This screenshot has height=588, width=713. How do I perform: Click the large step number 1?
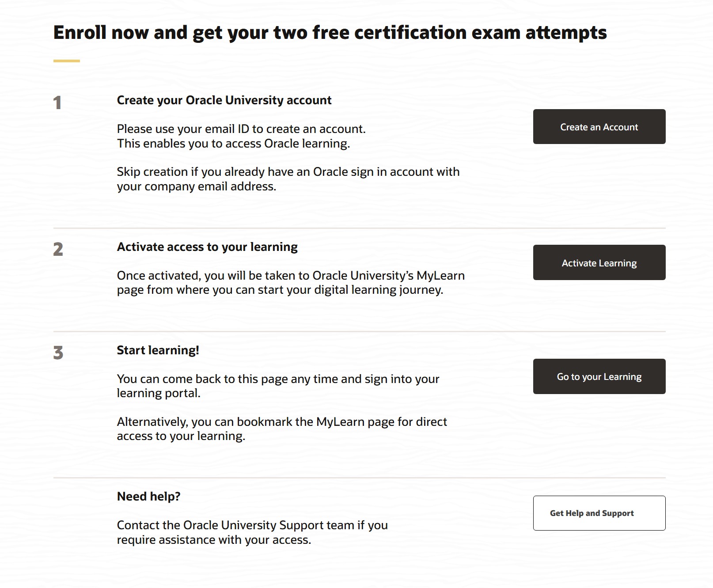click(57, 103)
